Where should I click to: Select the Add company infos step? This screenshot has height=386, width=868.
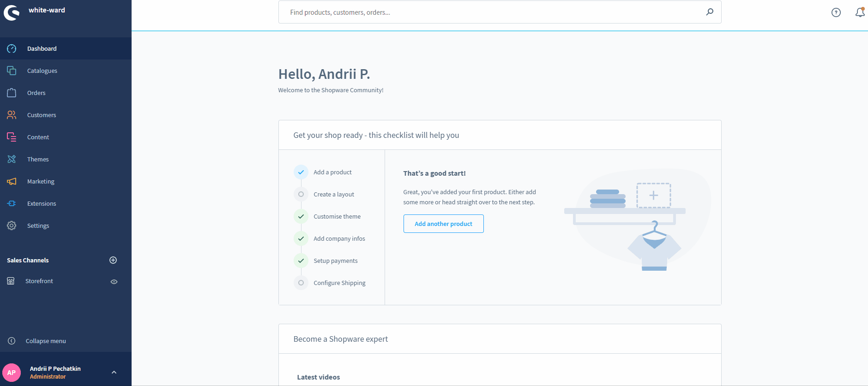tap(339, 238)
